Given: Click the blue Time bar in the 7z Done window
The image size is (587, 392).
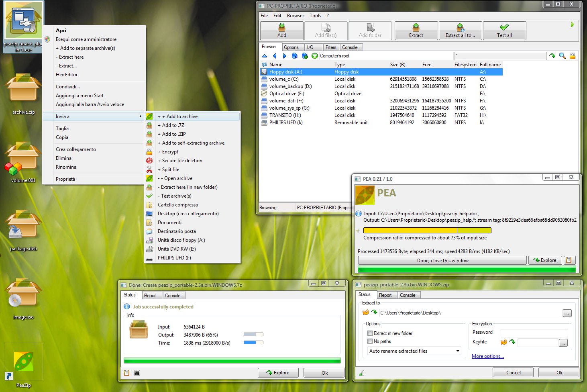Looking at the screenshot, I should 253,343.
